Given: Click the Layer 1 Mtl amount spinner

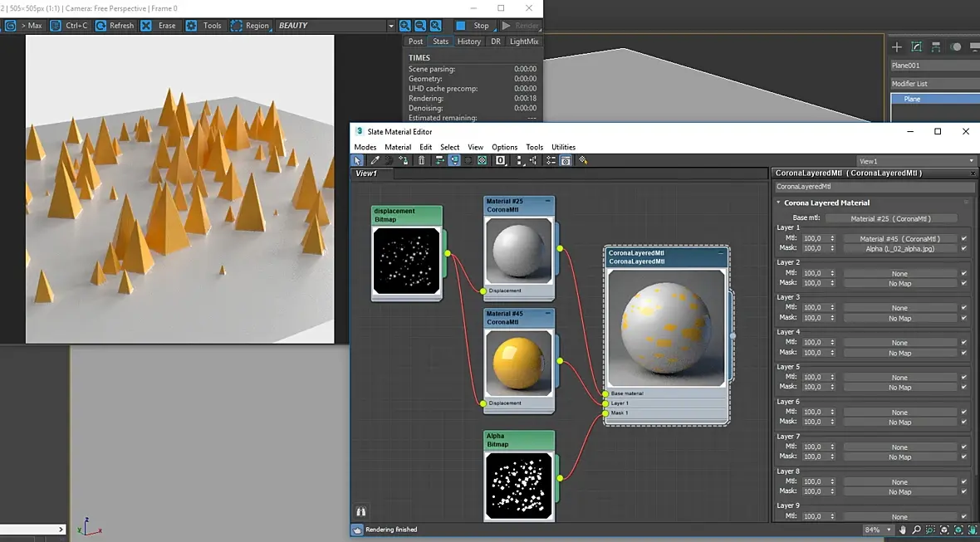Looking at the screenshot, I should click(x=833, y=238).
